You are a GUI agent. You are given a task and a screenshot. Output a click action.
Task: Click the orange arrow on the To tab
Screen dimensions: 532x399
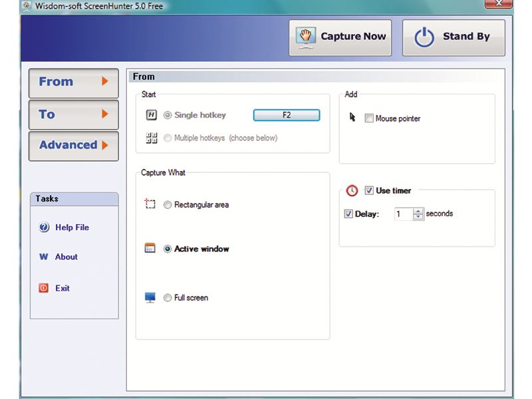(x=105, y=114)
